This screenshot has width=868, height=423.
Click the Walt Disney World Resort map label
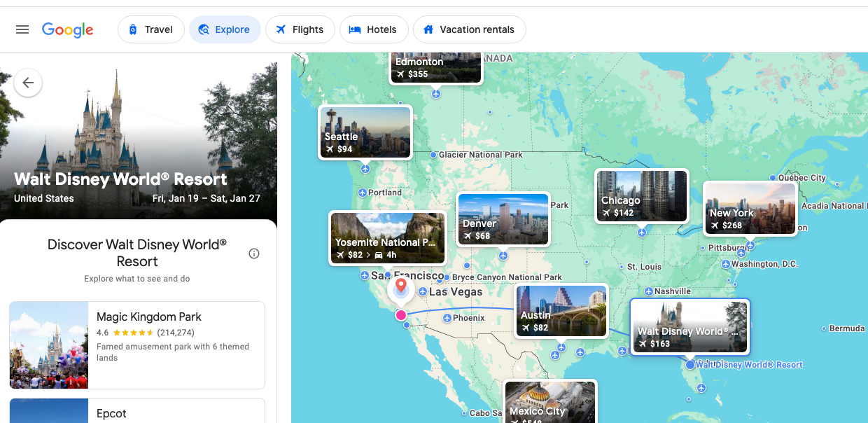[x=749, y=365]
